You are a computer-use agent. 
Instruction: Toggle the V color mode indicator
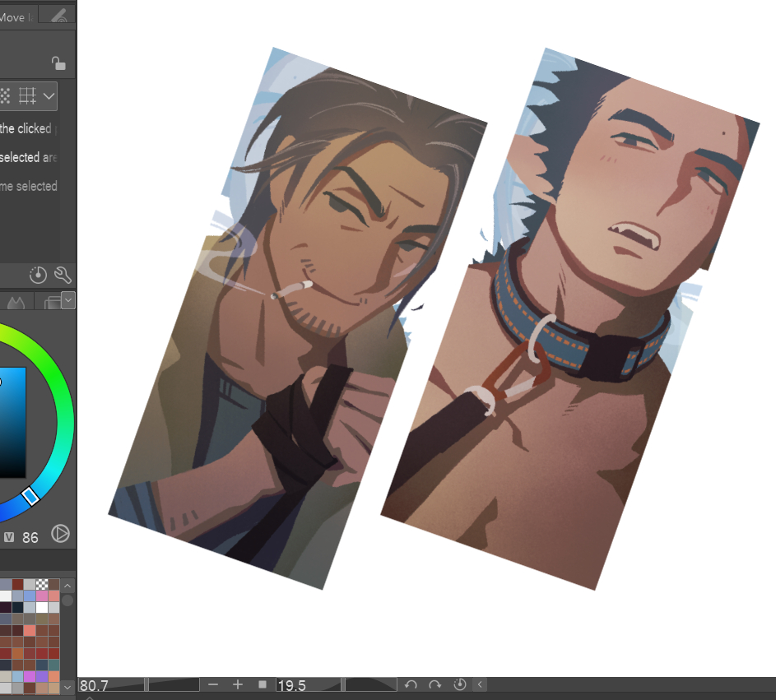pyautogui.click(x=9, y=537)
